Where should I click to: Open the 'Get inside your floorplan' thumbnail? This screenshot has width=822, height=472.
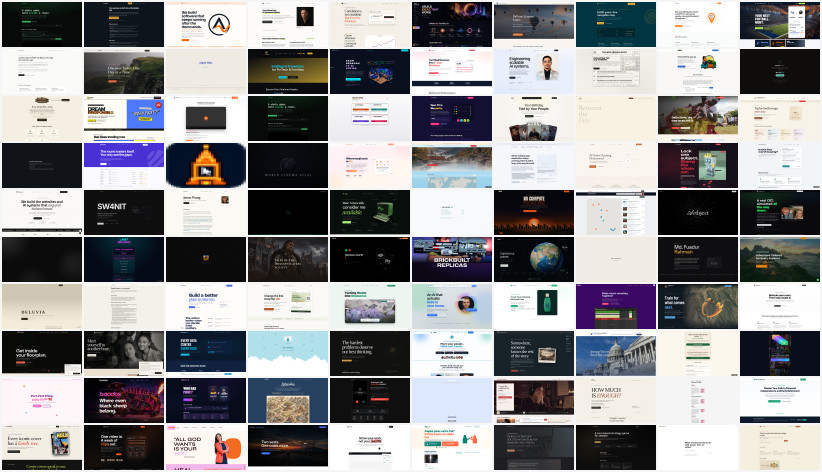42,354
